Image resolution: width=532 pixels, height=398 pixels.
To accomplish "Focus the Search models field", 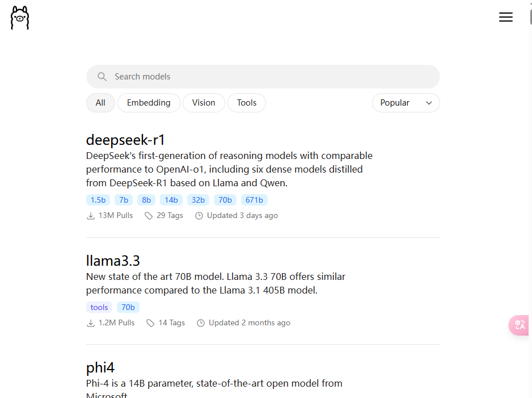I will pyautogui.click(x=263, y=77).
